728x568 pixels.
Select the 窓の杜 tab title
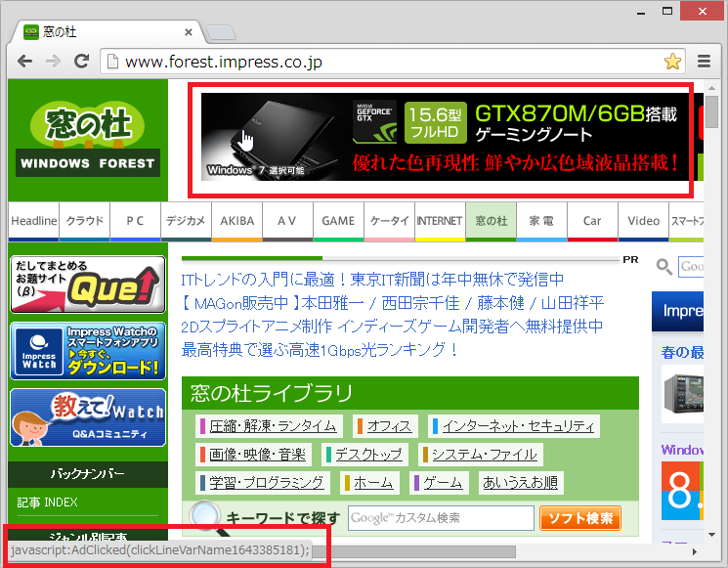pos(60,31)
